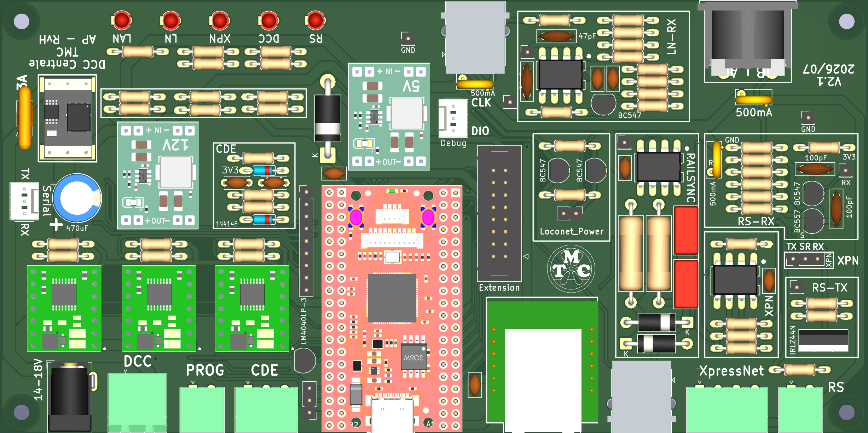The height and width of the screenshot is (433, 868).
Task: Select the 'RS-RX' label
Action: 756,221
